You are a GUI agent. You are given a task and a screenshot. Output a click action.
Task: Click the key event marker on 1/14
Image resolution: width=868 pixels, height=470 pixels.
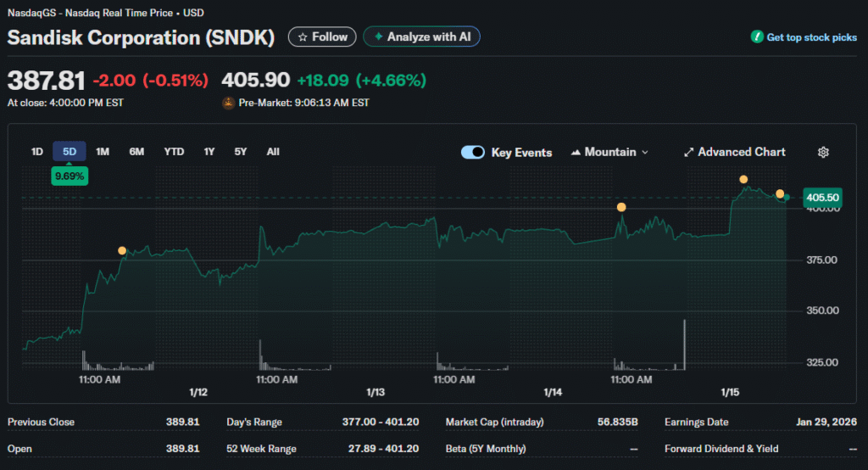(621, 207)
